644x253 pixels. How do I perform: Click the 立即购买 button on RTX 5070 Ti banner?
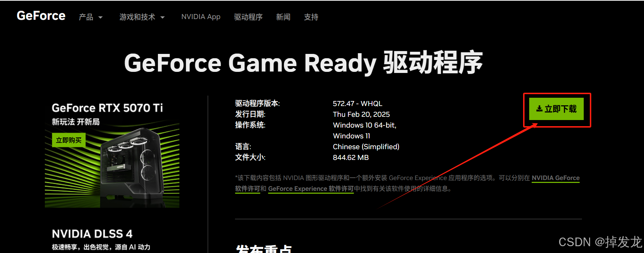pos(69,140)
